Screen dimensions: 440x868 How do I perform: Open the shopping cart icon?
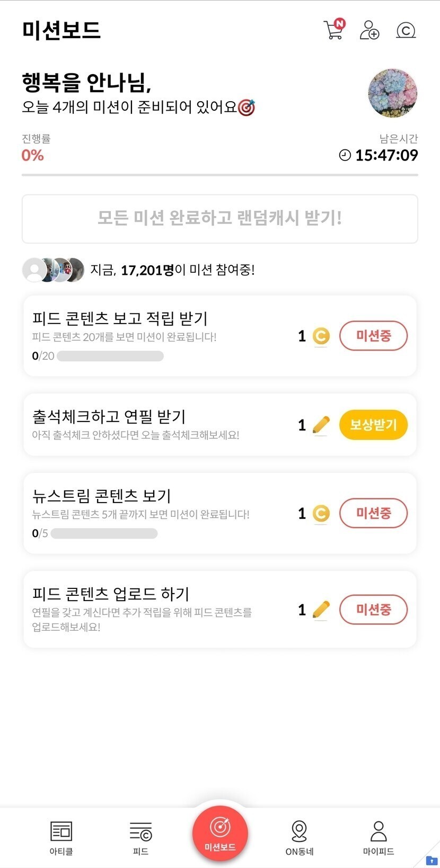pyautogui.click(x=333, y=30)
